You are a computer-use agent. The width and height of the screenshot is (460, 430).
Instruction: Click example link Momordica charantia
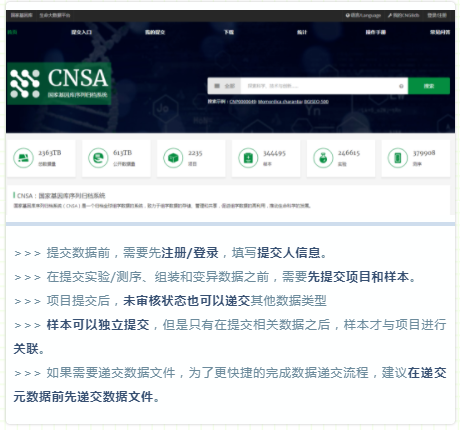pos(280,102)
